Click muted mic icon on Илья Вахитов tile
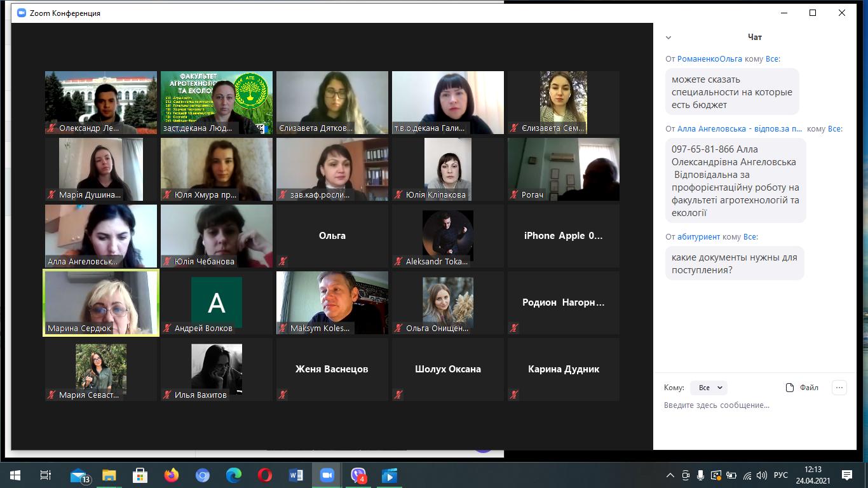The width and height of the screenshot is (868, 488). (167, 395)
